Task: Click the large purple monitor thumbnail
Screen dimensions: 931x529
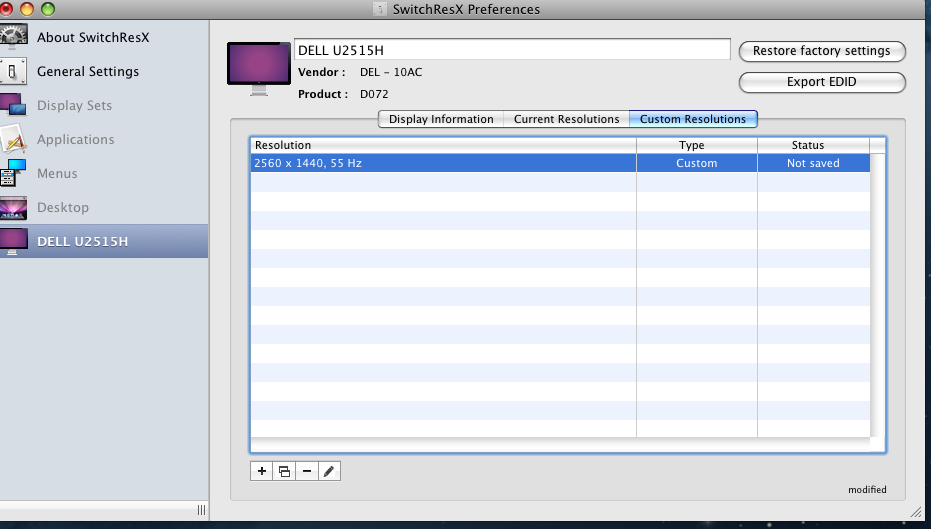Action: coord(259,68)
